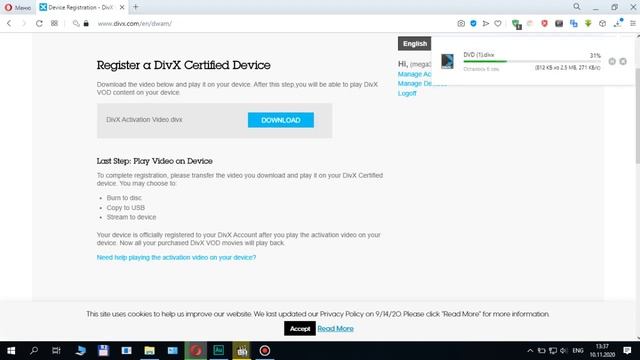Open My Flow paper plane icon
640x360 pixels.
tap(486, 24)
